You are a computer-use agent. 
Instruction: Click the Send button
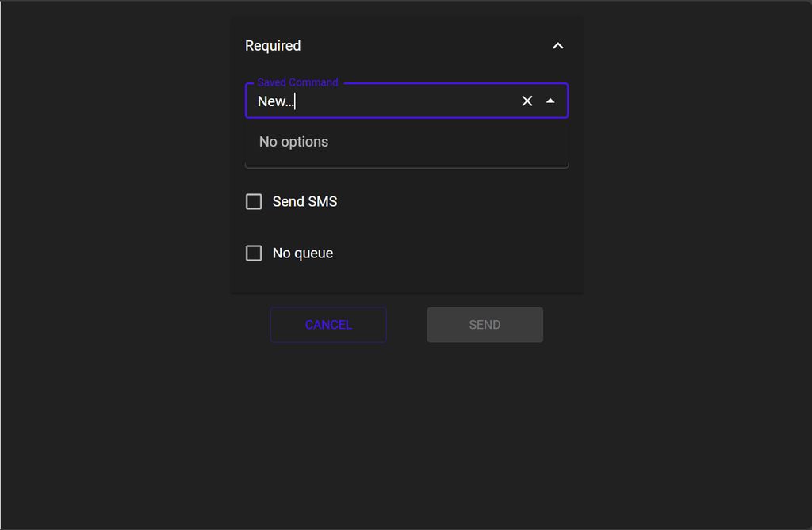[485, 325]
